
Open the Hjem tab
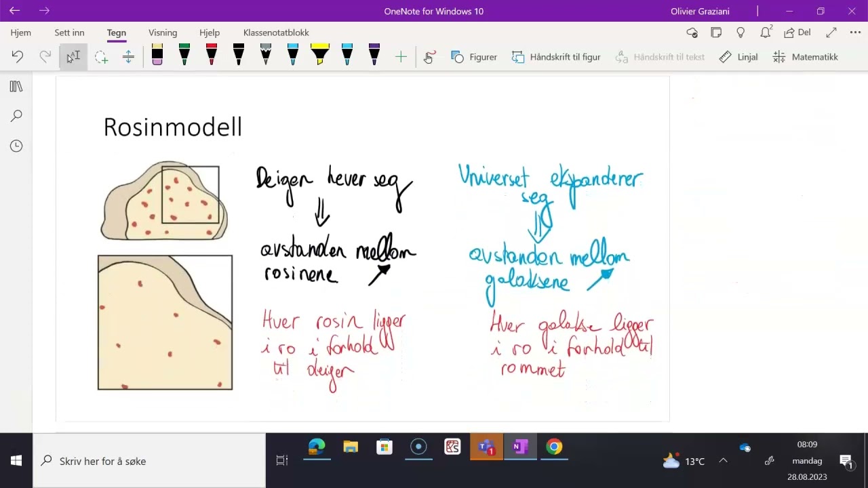[x=21, y=33]
